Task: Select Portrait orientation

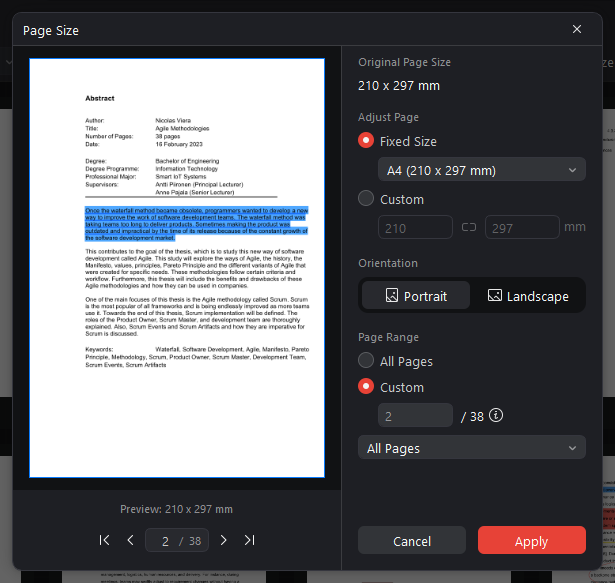Action: (416, 296)
